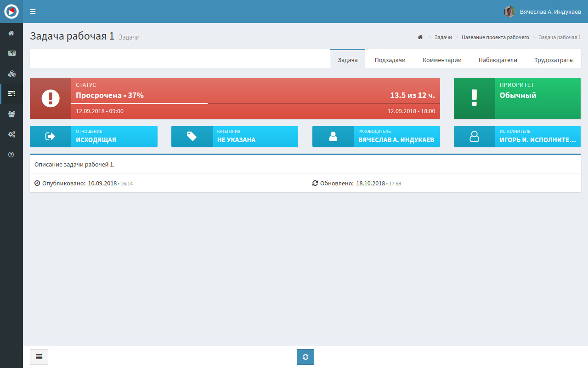Click the published clock icon
The height and width of the screenshot is (368, 588).
click(x=37, y=183)
